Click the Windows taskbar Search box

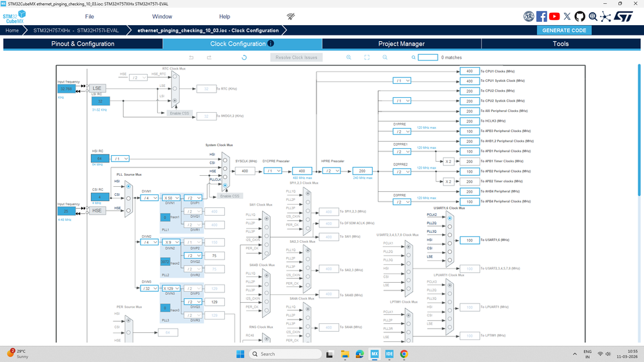point(286,354)
